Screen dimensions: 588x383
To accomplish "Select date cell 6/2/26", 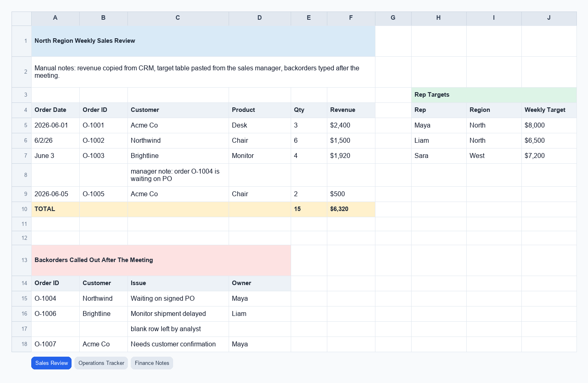I will [56, 141].
